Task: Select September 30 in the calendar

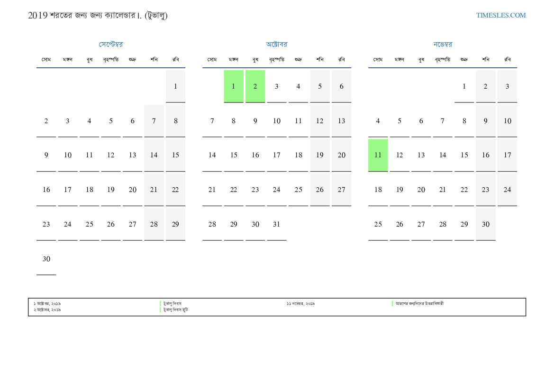Action: pyautogui.click(x=46, y=259)
